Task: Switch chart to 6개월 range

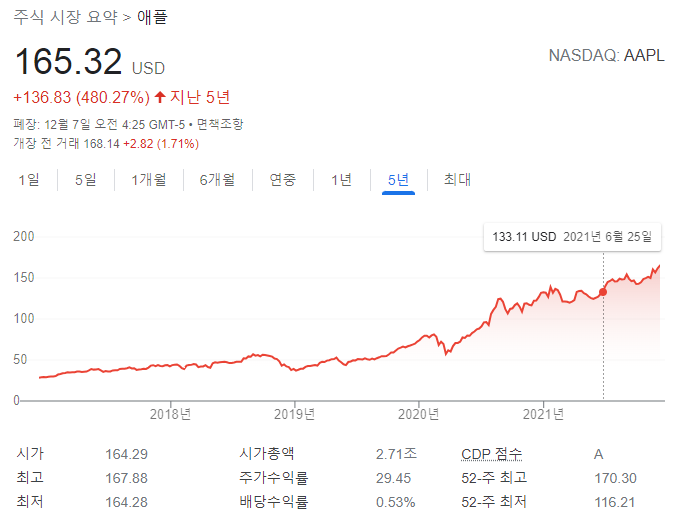Action: (217, 180)
